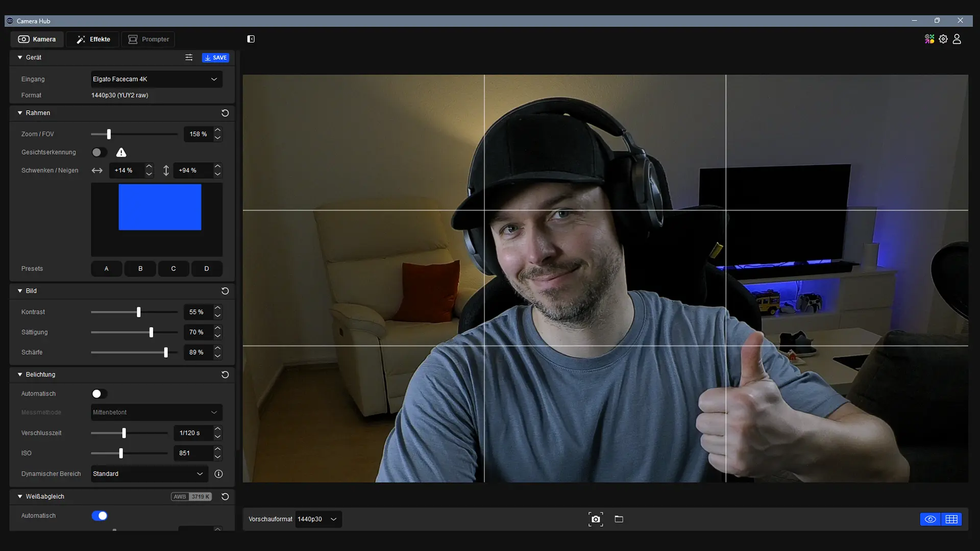Open the Eingang device dropdown

click(x=156, y=79)
